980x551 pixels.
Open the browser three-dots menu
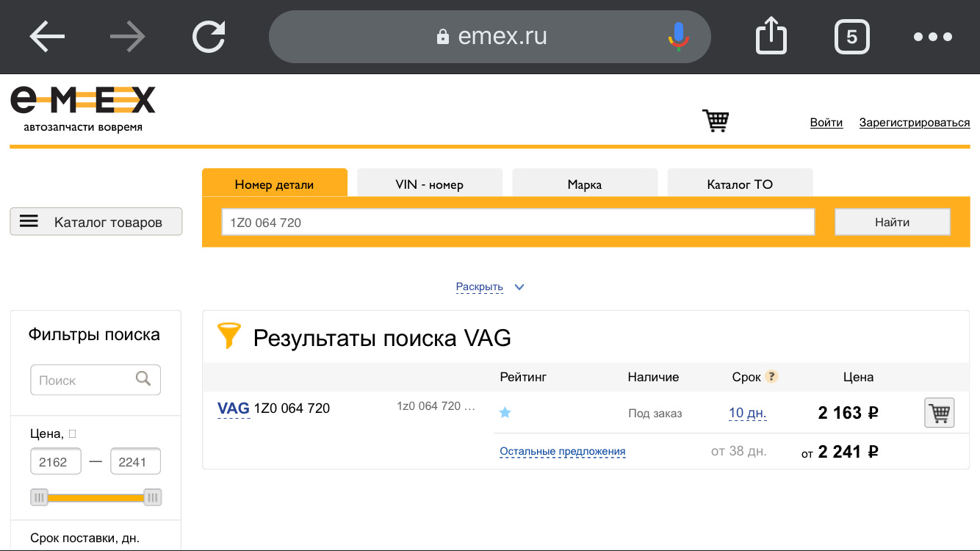933,37
